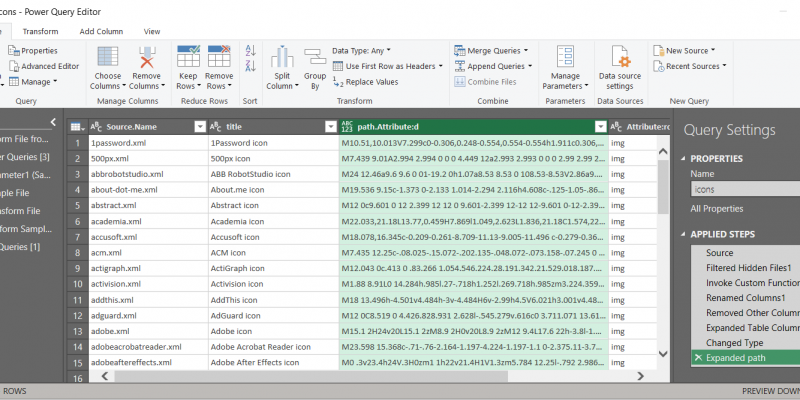Switch to the Transform tab
This screenshot has width=800, height=400.
click(x=40, y=31)
